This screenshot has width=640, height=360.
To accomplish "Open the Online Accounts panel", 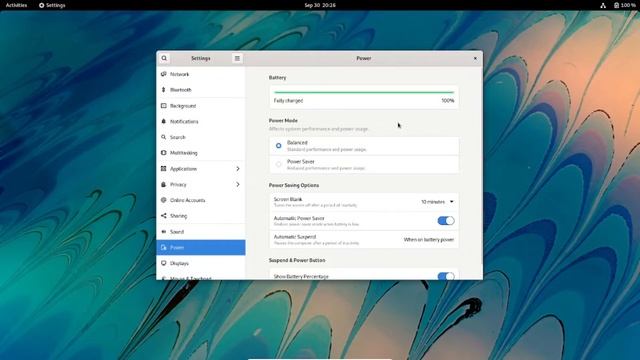I will pyautogui.click(x=201, y=200).
